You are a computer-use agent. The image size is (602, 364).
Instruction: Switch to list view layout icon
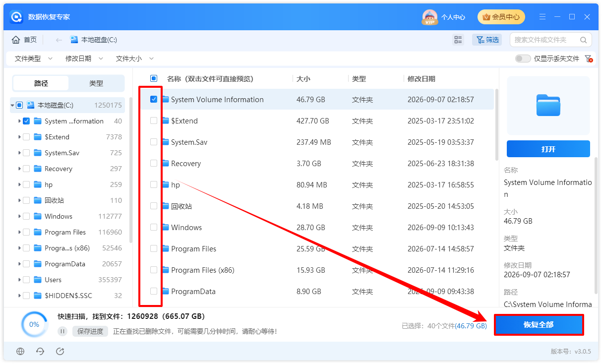[458, 40]
